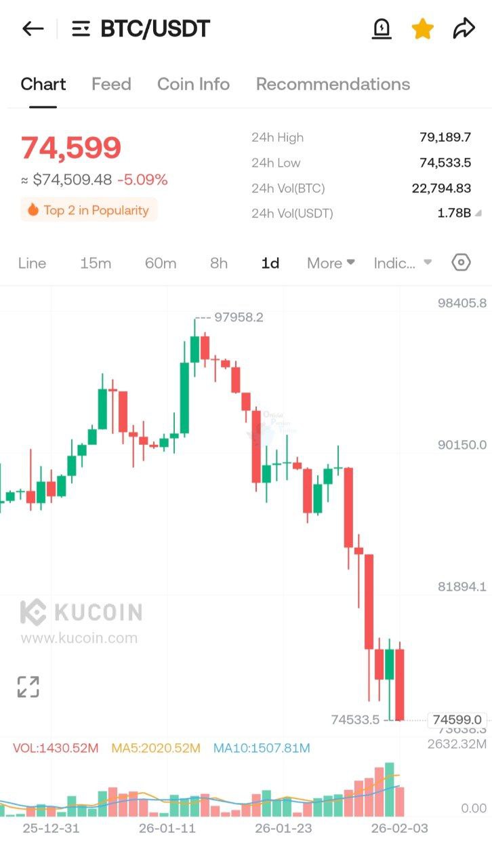
Task: Select the Line chart type
Action: click(x=32, y=263)
